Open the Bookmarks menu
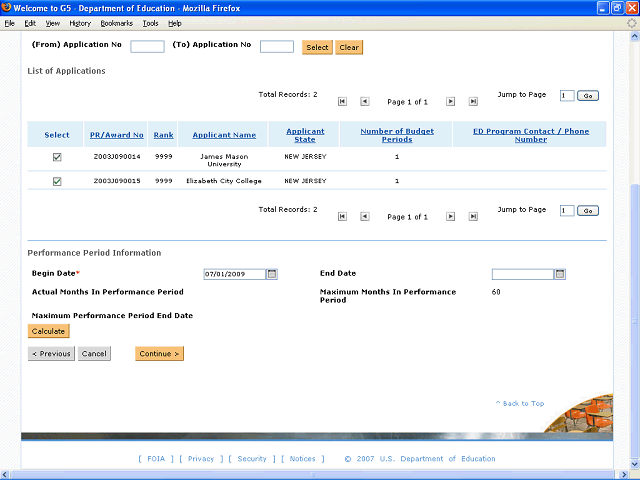The image size is (640, 480). click(x=117, y=23)
